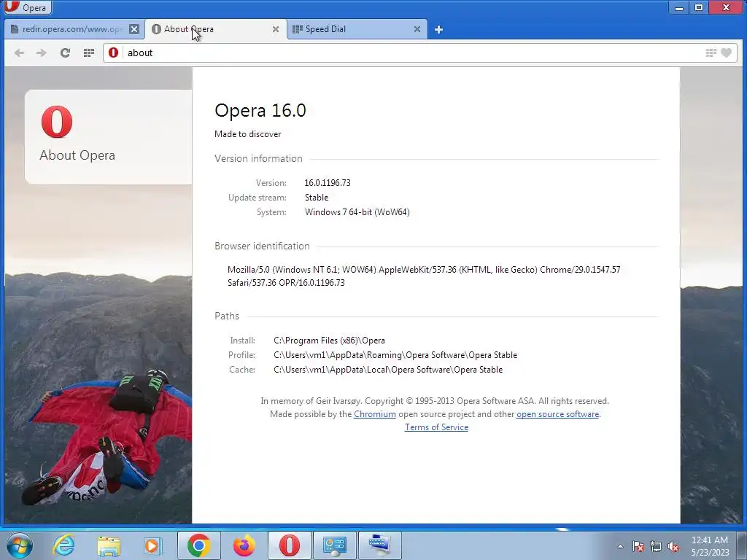
Task: Reload the current page
Action: point(65,52)
